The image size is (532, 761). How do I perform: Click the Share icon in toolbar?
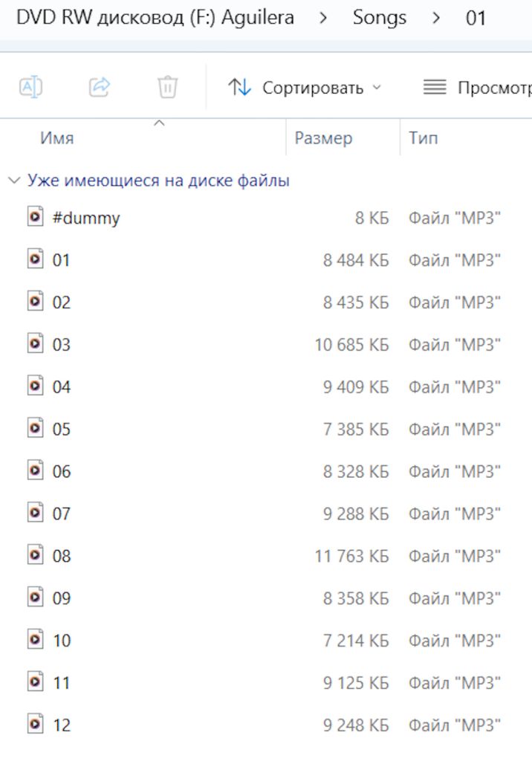click(x=100, y=88)
